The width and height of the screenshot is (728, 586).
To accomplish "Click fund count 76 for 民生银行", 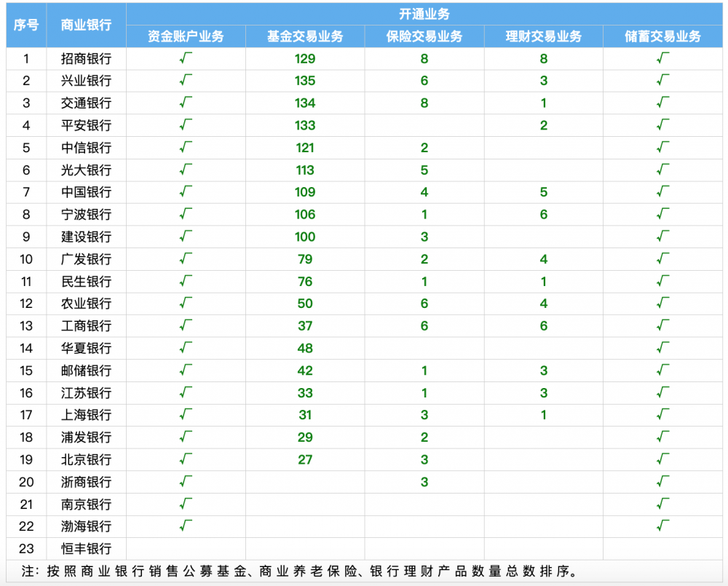I will [x=305, y=282].
